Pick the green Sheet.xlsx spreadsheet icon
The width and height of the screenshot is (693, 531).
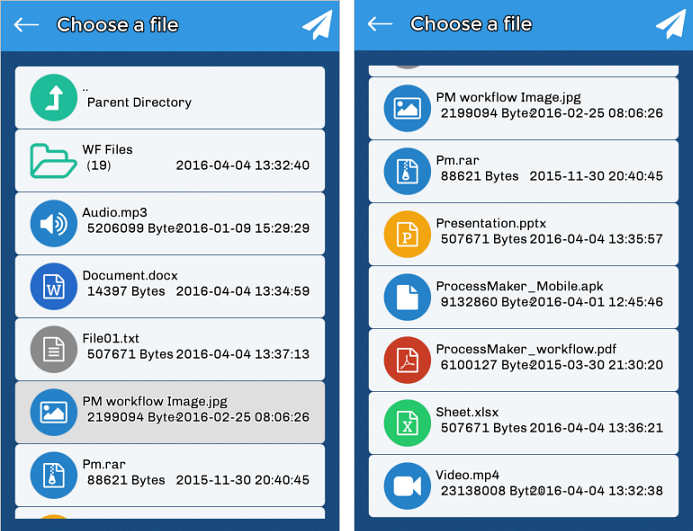coord(407,422)
